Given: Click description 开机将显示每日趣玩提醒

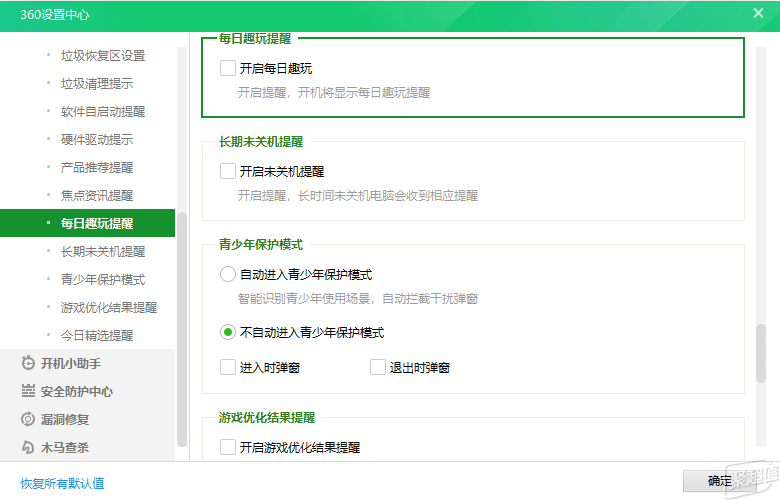Looking at the screenshot, I should (x=364, y=93).
